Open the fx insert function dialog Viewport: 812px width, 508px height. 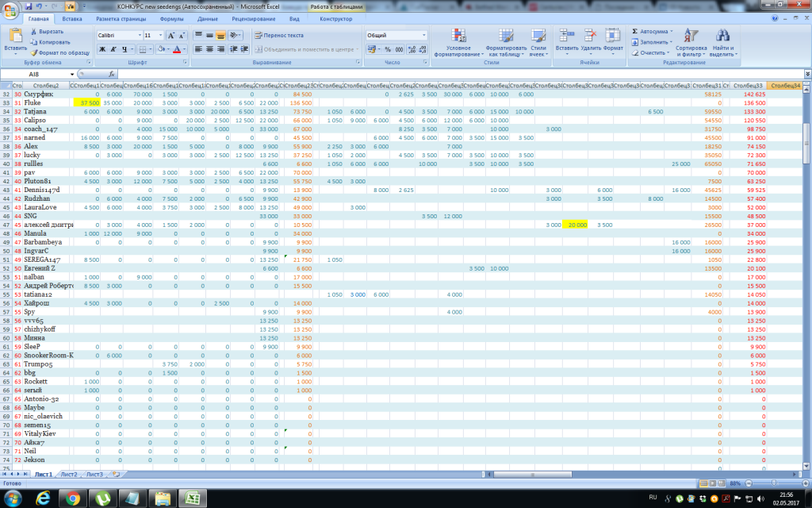(x=111, y=74)
